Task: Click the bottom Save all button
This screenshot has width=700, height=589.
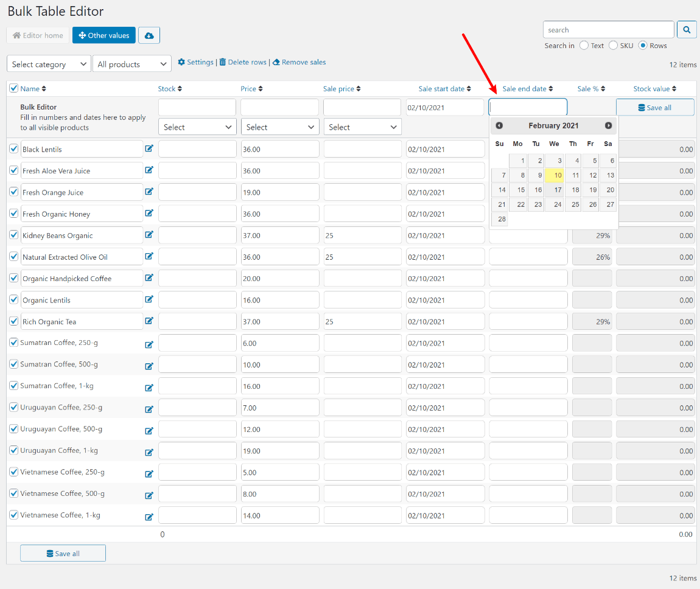Action: coord(63,553)
